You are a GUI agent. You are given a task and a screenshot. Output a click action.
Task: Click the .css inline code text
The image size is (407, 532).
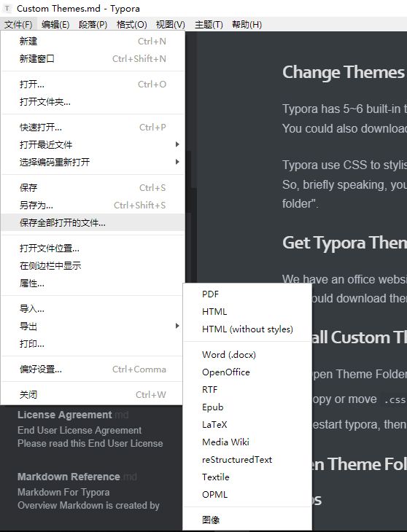(x=395, y=399)
